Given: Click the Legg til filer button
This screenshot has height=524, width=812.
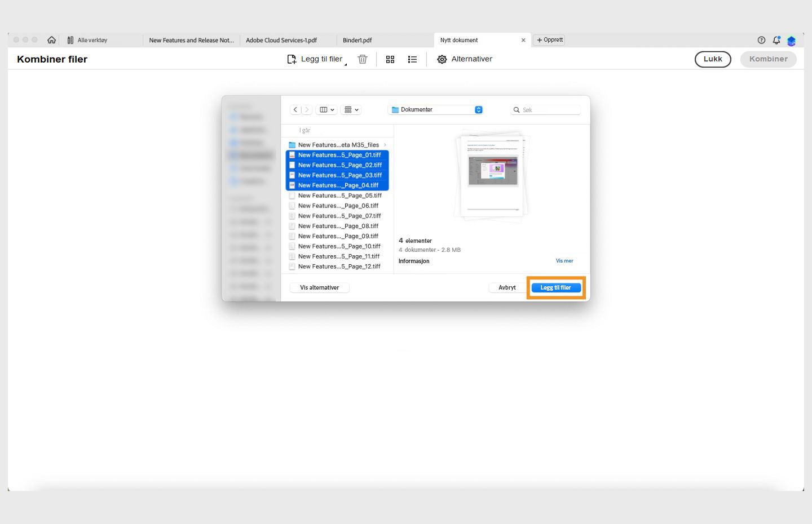Looking at the screenshot, I should [x=556, y=287].
